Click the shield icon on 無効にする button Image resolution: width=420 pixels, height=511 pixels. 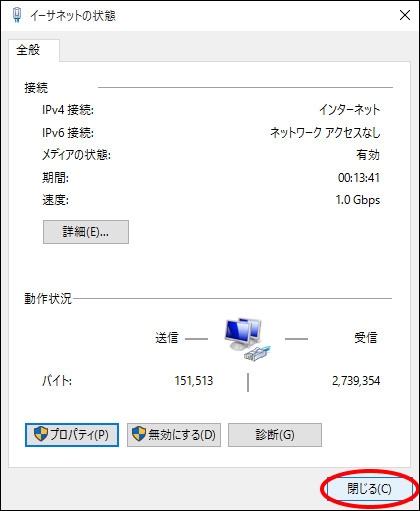pyautogui.click(x=139, y=434)
